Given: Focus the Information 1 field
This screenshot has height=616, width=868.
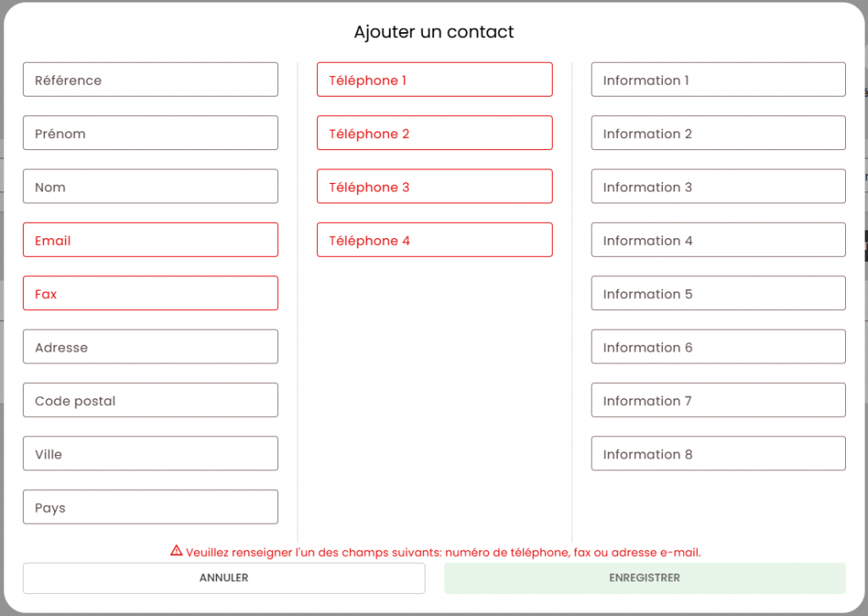Looking at the screenshot, I should (x=718, y=80).
